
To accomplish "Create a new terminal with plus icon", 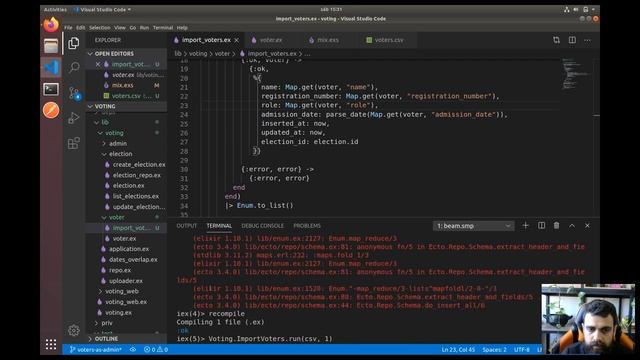I will click(x=525, y=225).
